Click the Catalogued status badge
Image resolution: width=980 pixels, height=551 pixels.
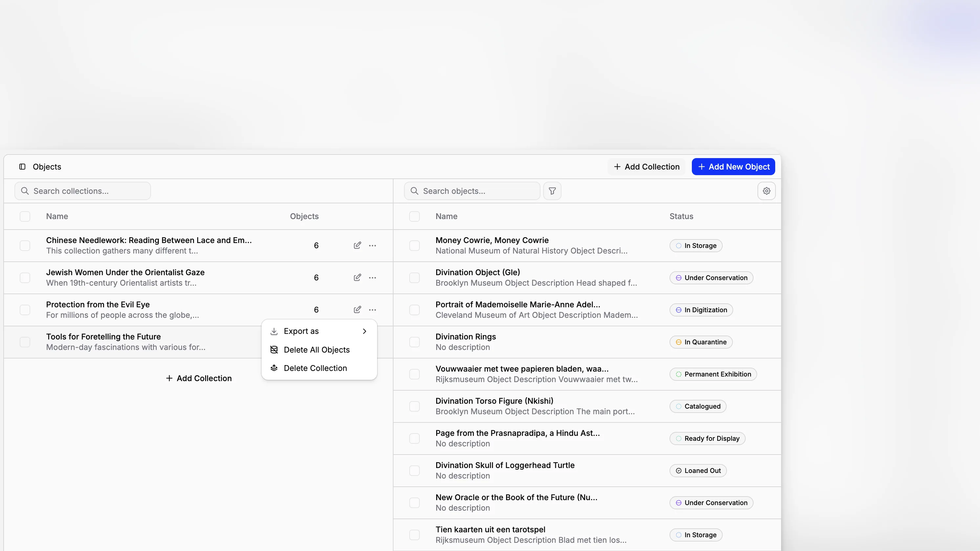[698, 406]
